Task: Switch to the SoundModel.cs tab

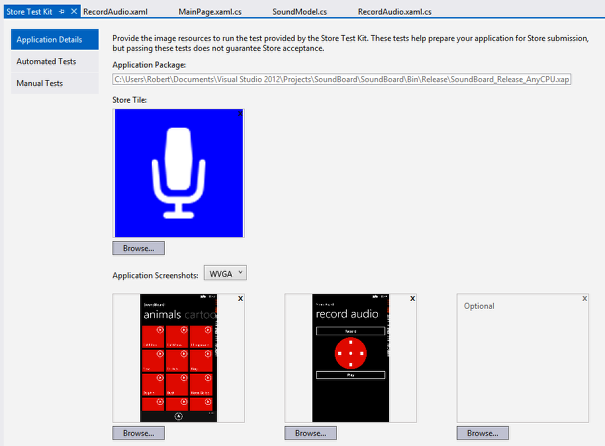Action: [299, 10]
